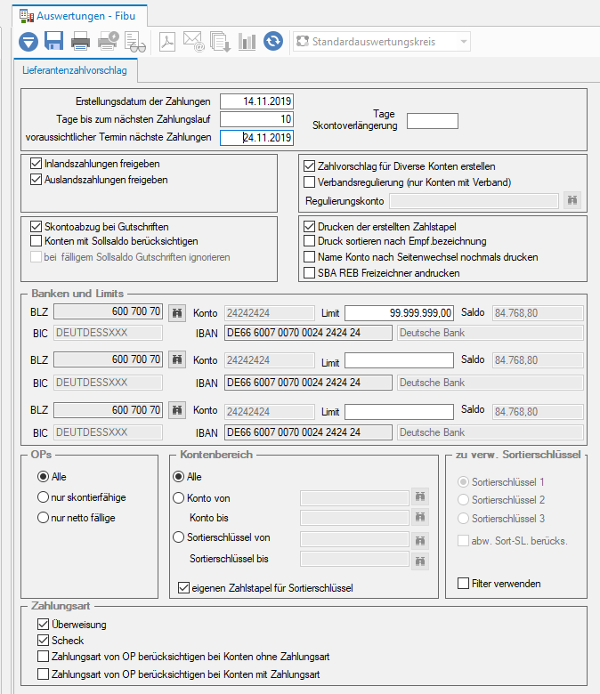The height and width of the screenshot is (694, 600).
Task: Uncheck Auslandszahlungen freigeben
Action: tap(36, 180)
